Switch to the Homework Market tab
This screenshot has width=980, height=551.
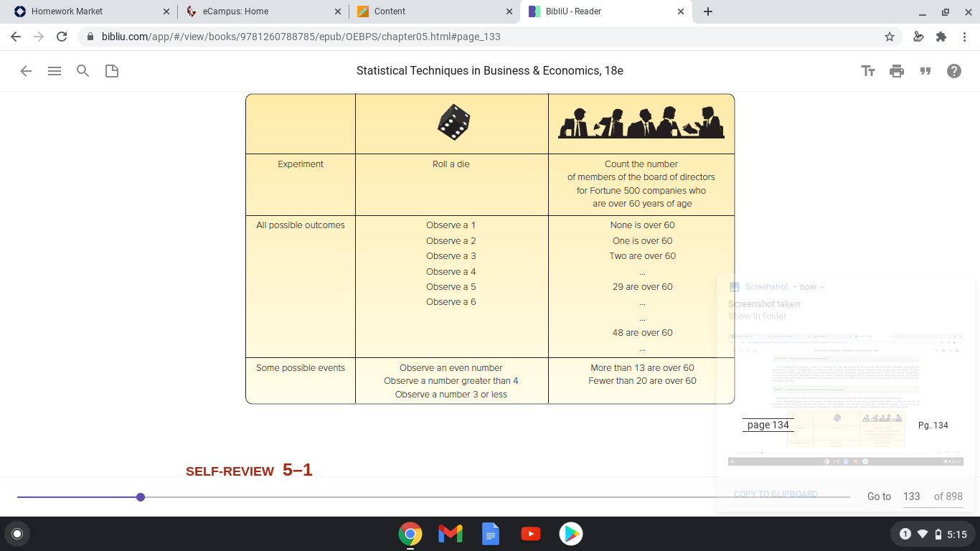(90, 11)
